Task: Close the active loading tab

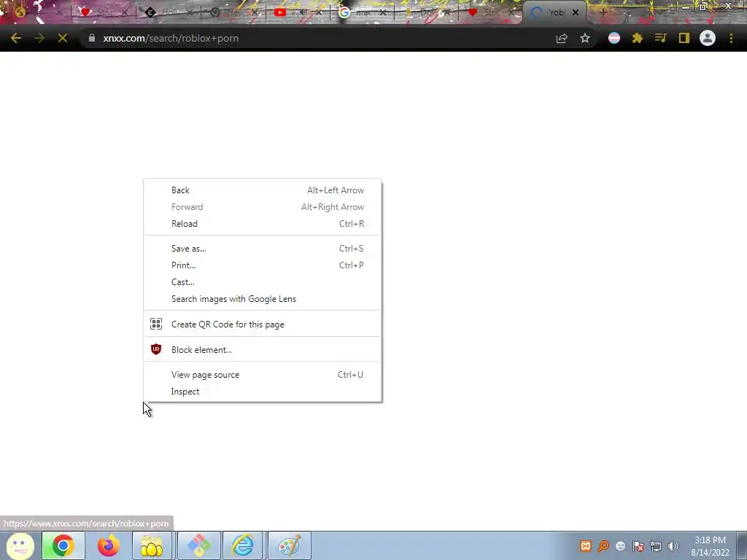Action: (575, 12)
